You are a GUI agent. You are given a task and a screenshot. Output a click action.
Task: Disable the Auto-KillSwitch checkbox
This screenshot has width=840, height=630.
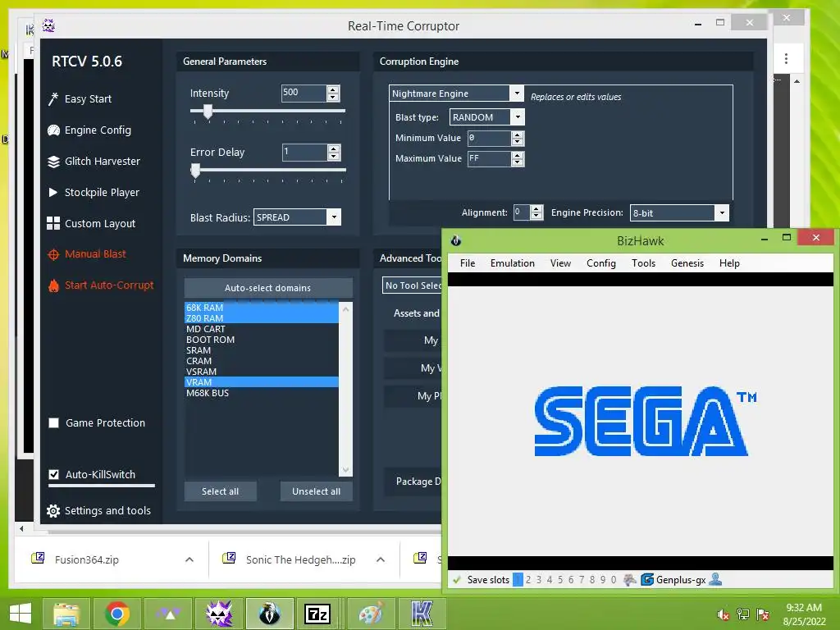pos(53,475)
